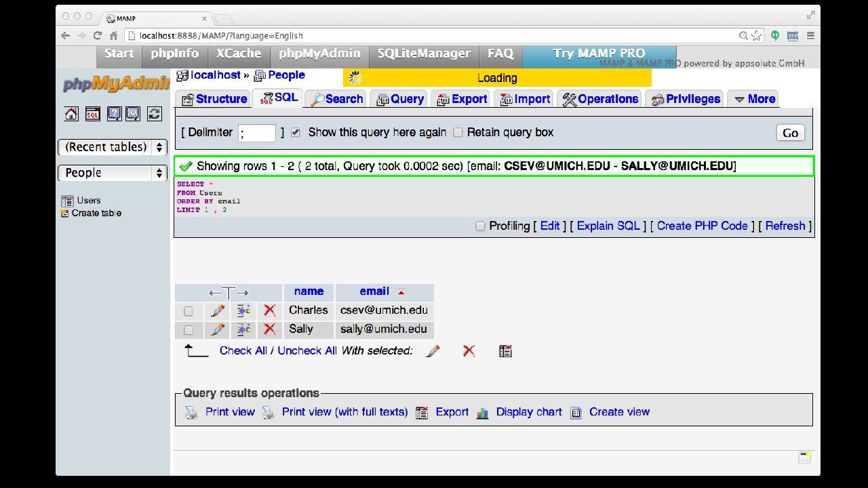Bookmark page with star icon
The image size is (868, 488).
pyautogui.click(x=757, y=35)
